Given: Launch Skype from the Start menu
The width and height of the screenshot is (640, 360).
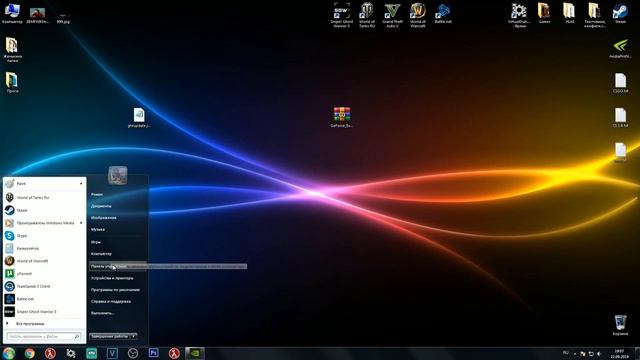Looking at the screenshot, I should (44, 236).
